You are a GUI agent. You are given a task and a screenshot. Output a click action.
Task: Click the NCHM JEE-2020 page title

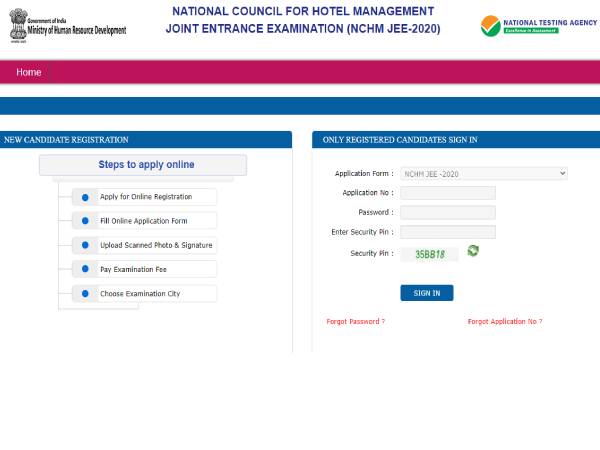(303, 20)
